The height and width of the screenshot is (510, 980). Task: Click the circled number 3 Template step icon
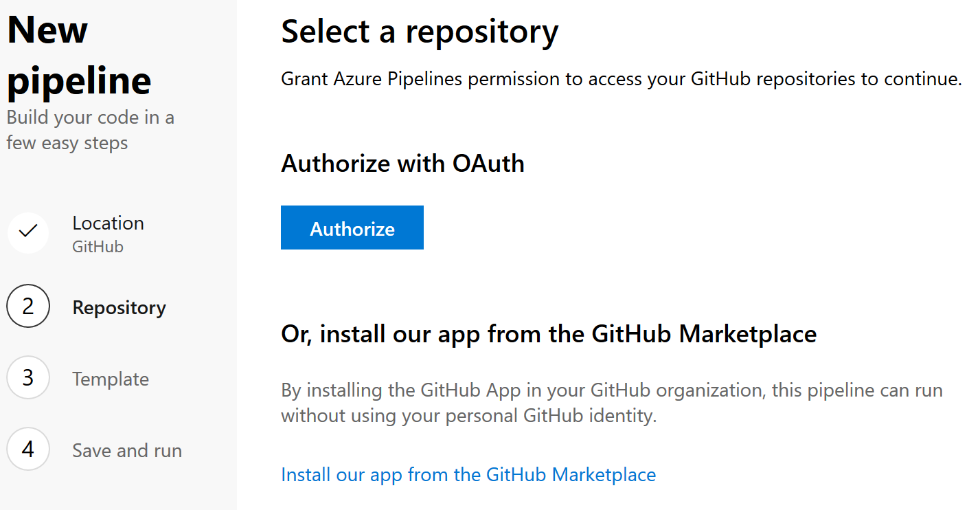27,377
